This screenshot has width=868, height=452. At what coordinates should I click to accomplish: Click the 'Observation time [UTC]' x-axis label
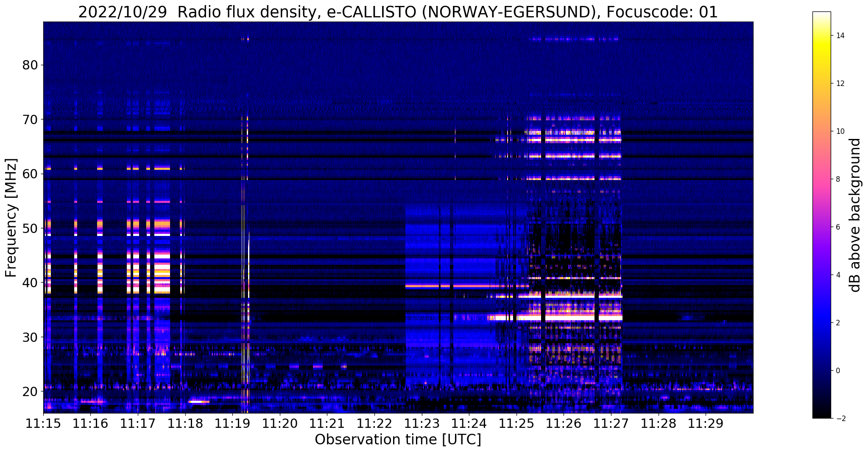click(x=398, y=440)
